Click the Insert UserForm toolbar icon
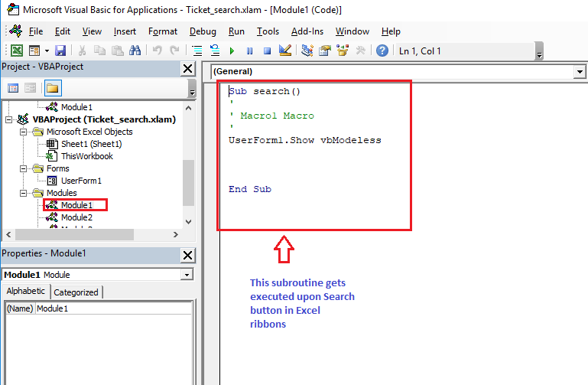Image resolution: width=588 pixels, height=385 pixels. [x=34, y=51]
